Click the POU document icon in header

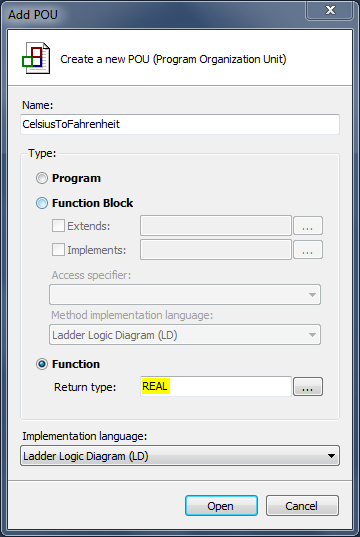pos(36,58)
